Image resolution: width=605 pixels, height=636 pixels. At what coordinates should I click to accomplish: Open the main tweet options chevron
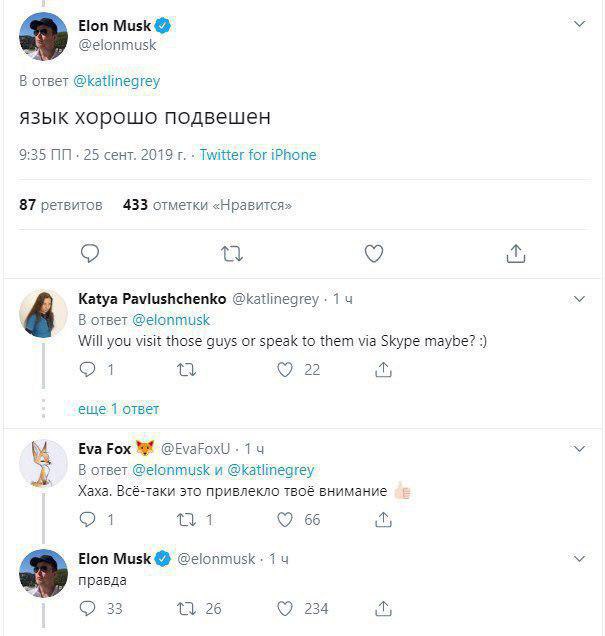coord(579,23)
